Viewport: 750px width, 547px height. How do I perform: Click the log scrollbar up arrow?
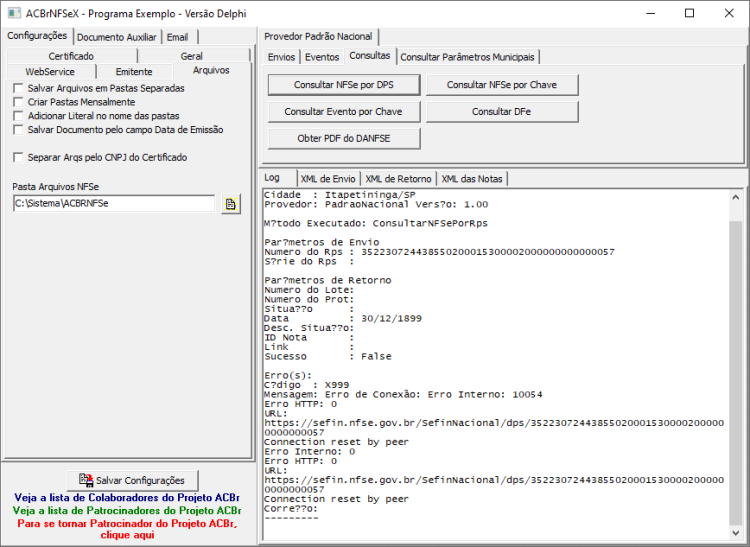point(736,197)
